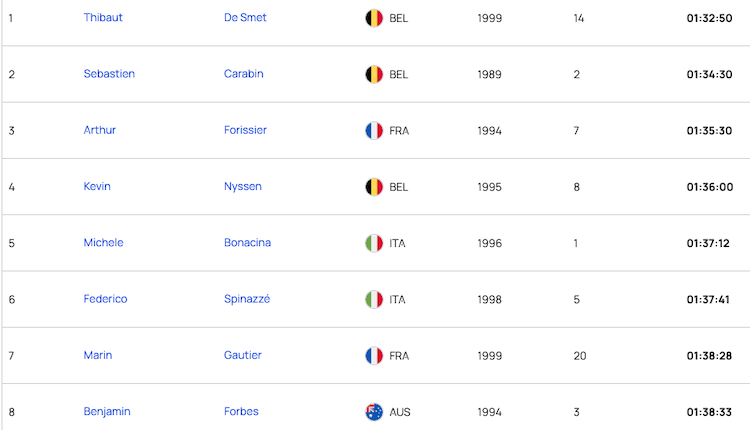Click the 01:32:50 winning time

coord(709,18)
